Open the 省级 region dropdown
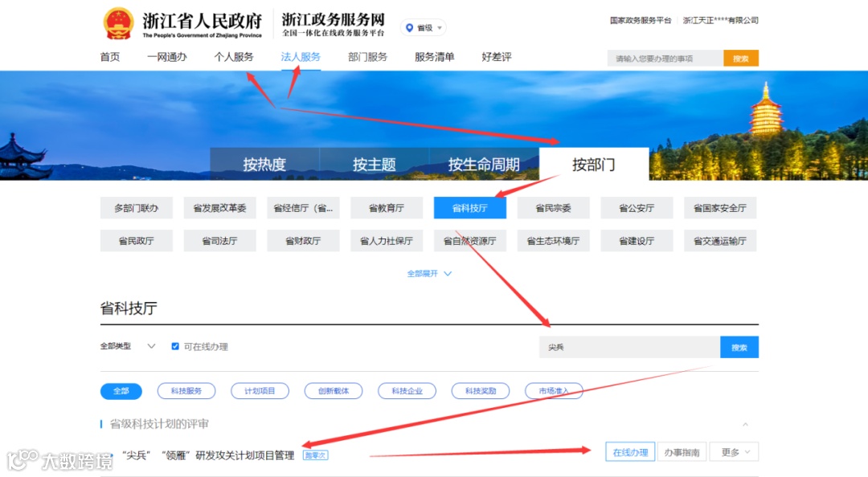 [x=424, y=27]
